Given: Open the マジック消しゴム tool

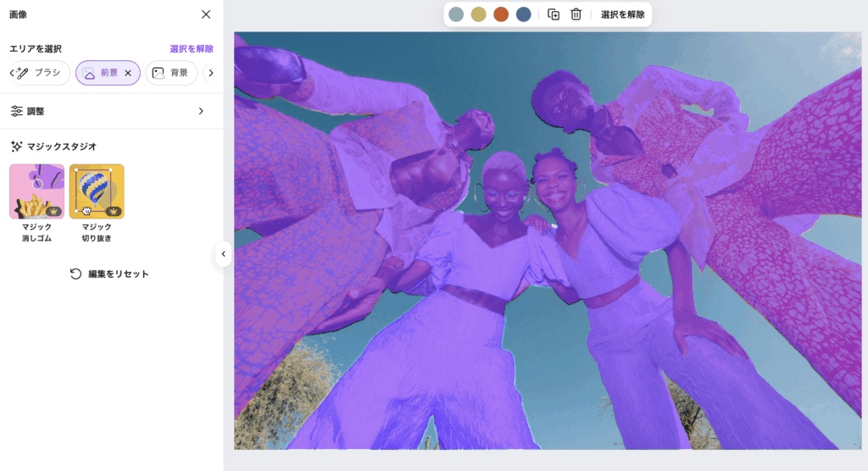Looking at the screenshot, I should 36,191.
